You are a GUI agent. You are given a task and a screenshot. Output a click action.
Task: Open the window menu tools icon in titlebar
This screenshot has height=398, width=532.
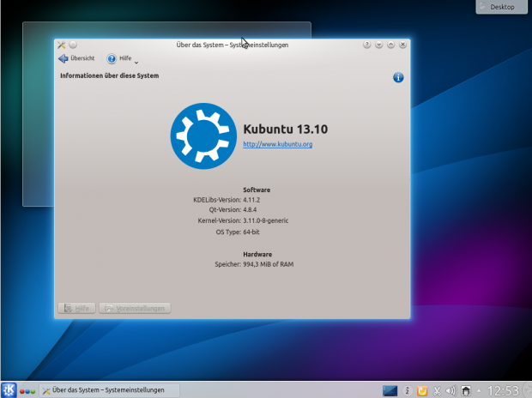(x=62, y=45)
